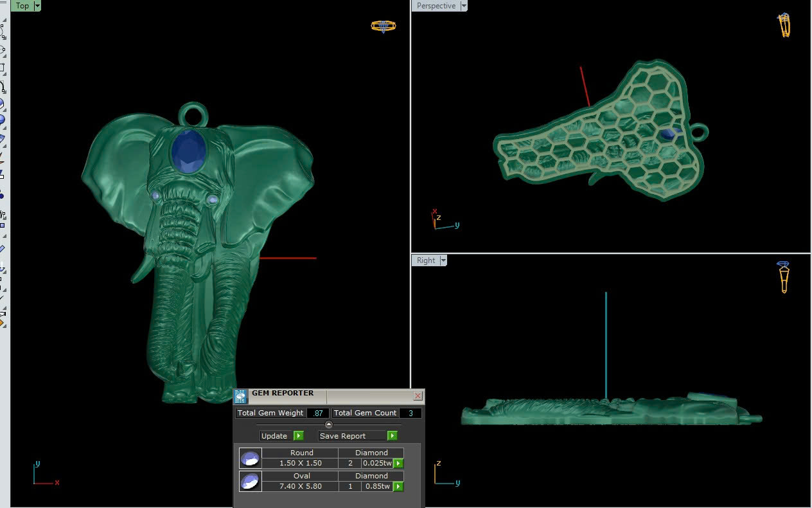The image size is (812, 508).
Task: Click green arrow beside 0.025tw Round diamond
Action: pos(398,463)
